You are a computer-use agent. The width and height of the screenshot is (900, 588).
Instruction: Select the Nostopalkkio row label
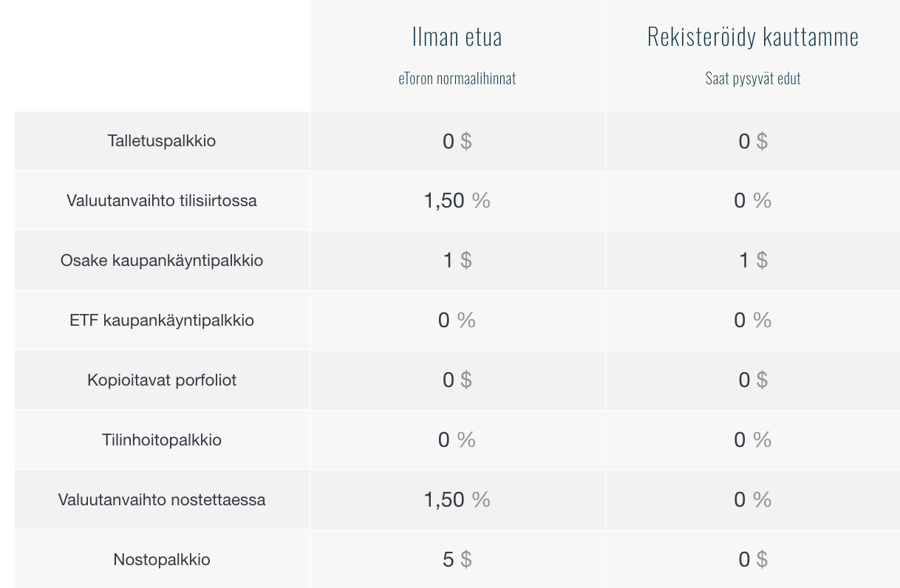[x=162, y=560]
